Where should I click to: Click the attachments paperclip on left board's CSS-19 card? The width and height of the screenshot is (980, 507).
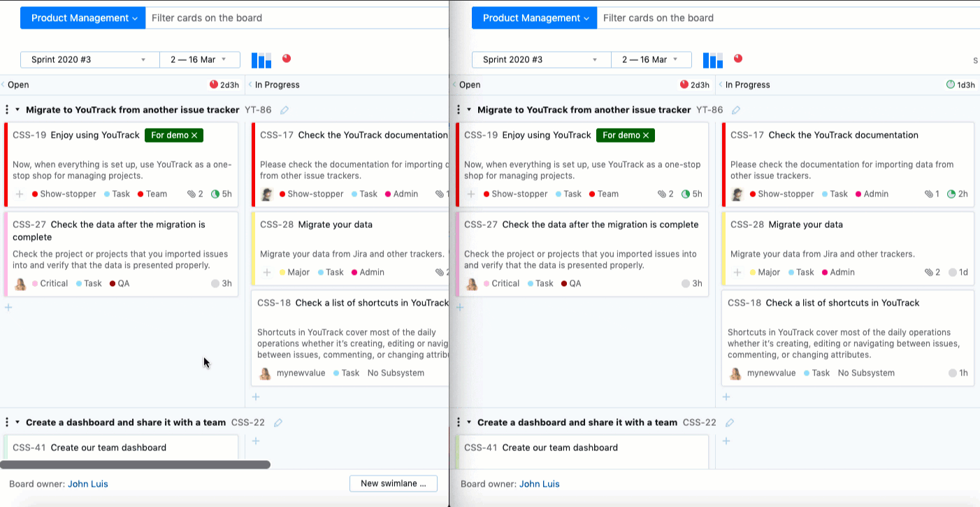[x=192, y=194]
